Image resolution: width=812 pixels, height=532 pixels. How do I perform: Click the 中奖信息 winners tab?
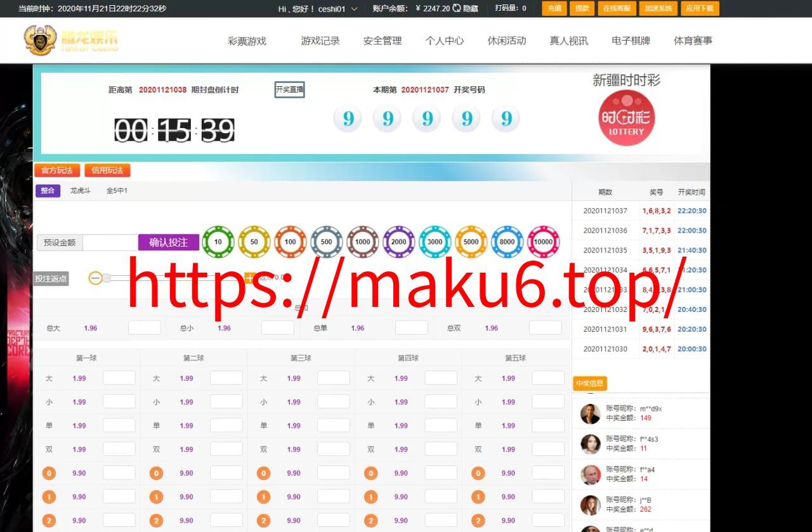click(590, 383)
